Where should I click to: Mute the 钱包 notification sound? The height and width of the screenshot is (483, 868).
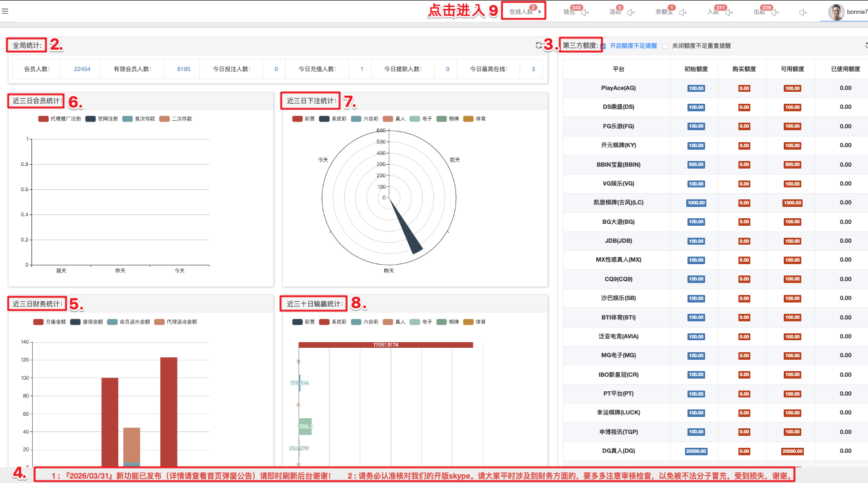(x=585, y=13)
